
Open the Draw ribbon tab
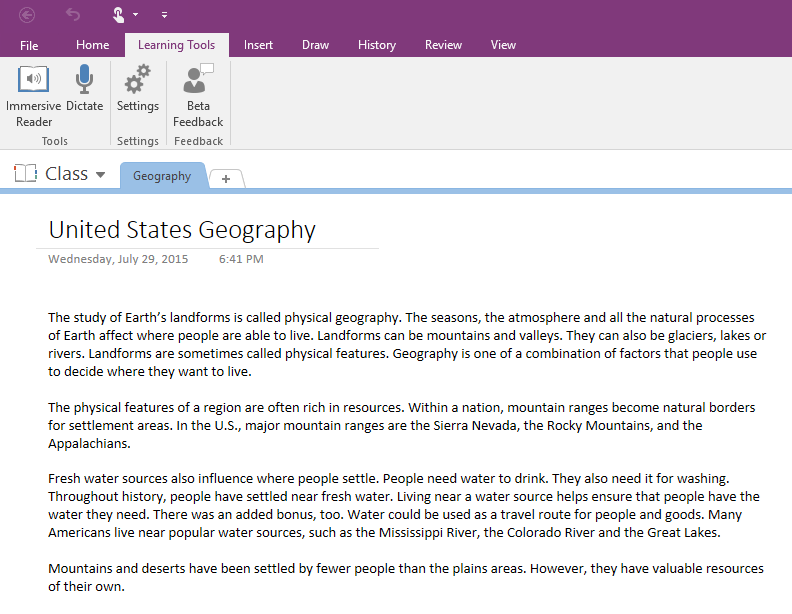[x=315, y=45]
